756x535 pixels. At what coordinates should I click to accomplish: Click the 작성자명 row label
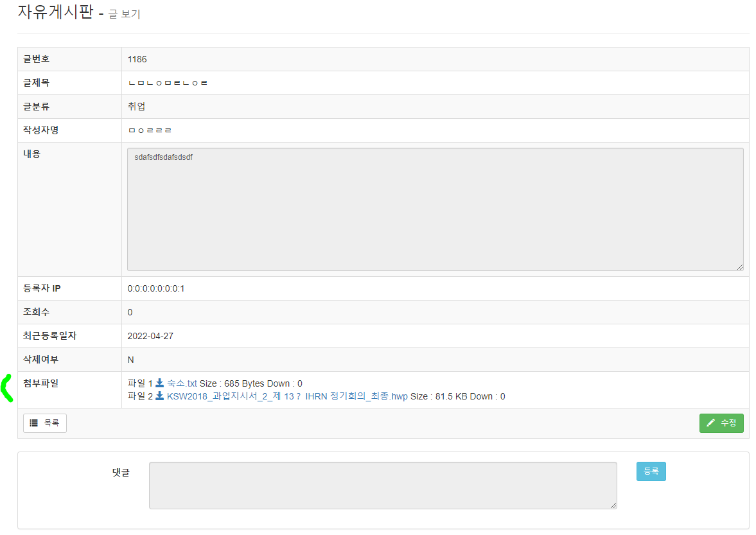tap(41, 130)
